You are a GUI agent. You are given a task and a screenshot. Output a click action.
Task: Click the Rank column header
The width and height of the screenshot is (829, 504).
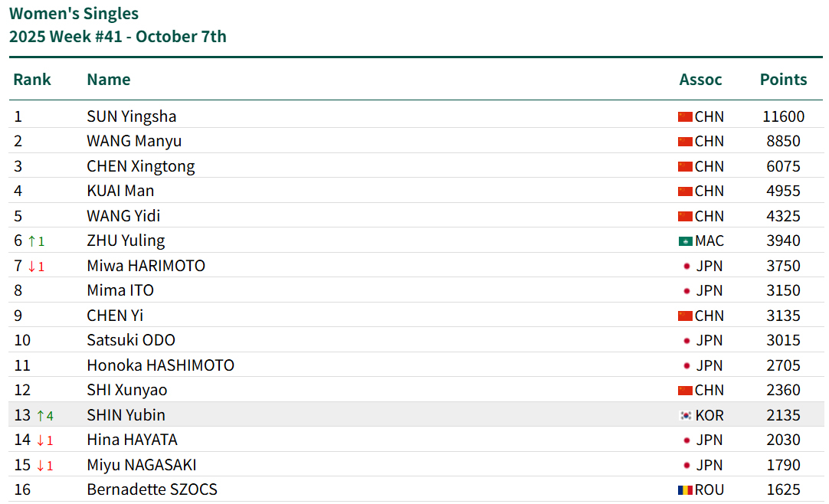(32, 80)
